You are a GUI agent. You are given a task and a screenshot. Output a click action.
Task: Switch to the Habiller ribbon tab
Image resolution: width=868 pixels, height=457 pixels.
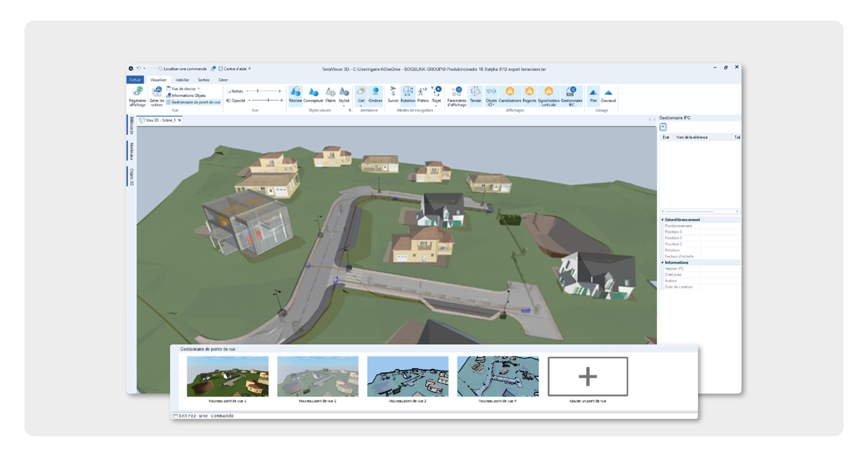click(182, 80)
